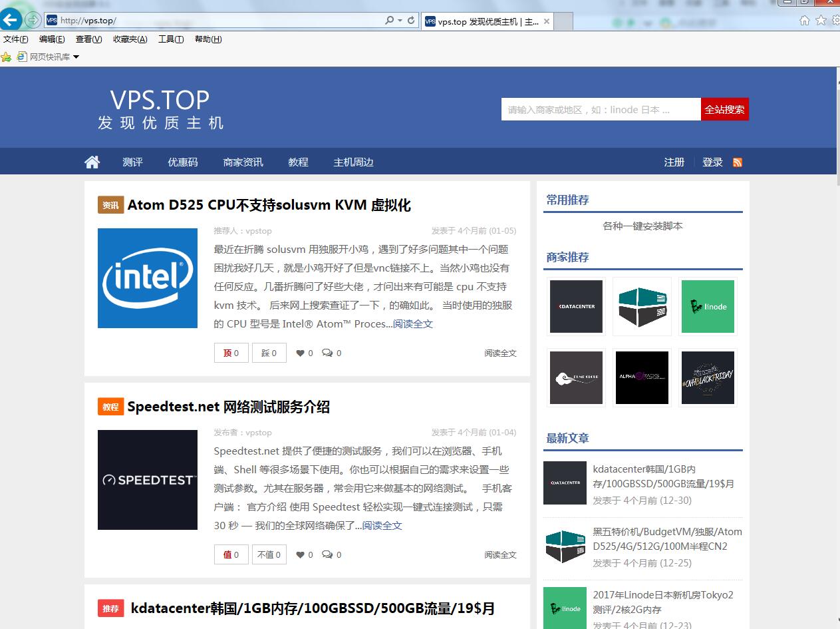This screenshot has height=629, width=840.
Task: Open 工具(T) menu
Action: [x=171, y=39]
